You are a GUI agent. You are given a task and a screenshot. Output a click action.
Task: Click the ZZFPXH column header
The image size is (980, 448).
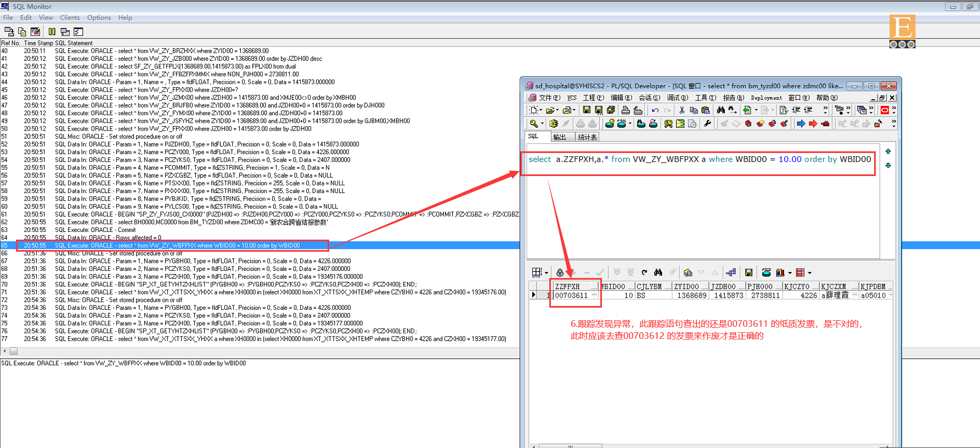(576, 286)
